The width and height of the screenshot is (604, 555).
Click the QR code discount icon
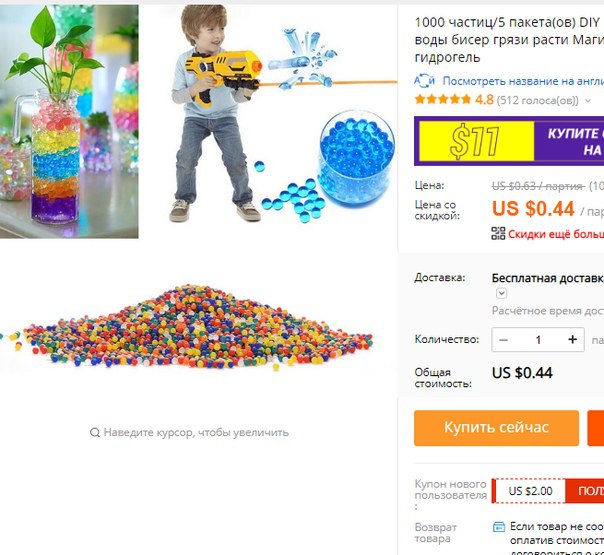click(x=498, y=233)
